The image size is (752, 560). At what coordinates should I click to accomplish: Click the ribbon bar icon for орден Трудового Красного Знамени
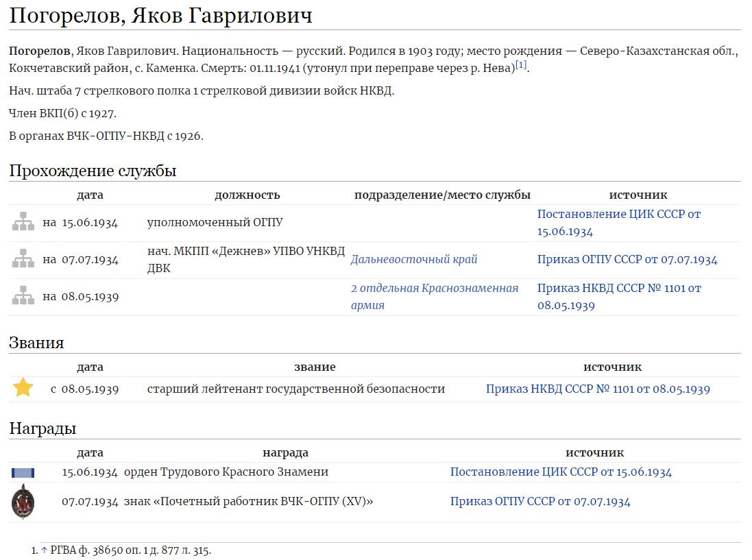[x=23, y=472]
